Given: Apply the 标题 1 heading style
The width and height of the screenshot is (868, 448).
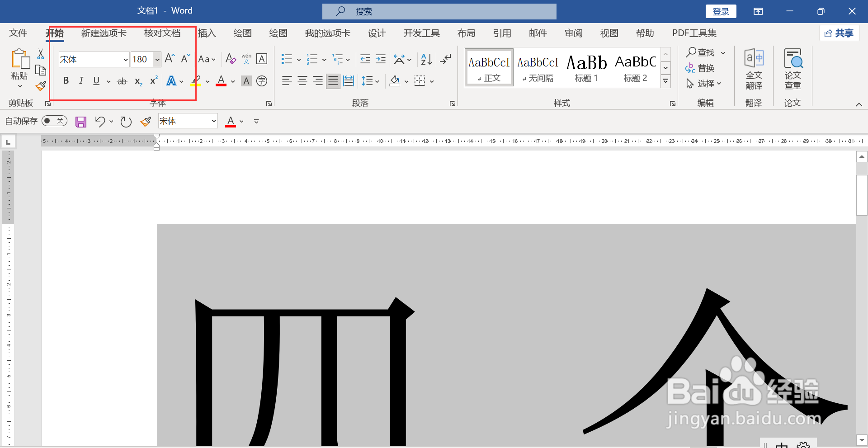Looking at the screenshot, I should pyautogui.click(x=586, y=68).
